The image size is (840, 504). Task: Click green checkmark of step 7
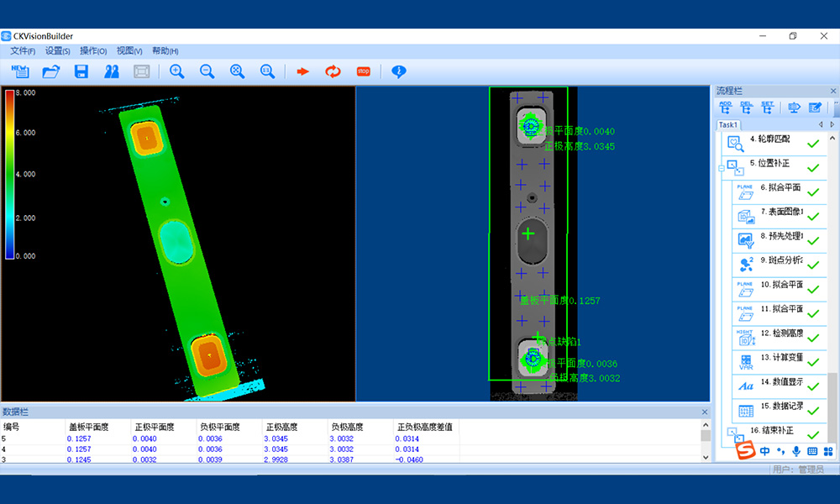coord(813,217)
